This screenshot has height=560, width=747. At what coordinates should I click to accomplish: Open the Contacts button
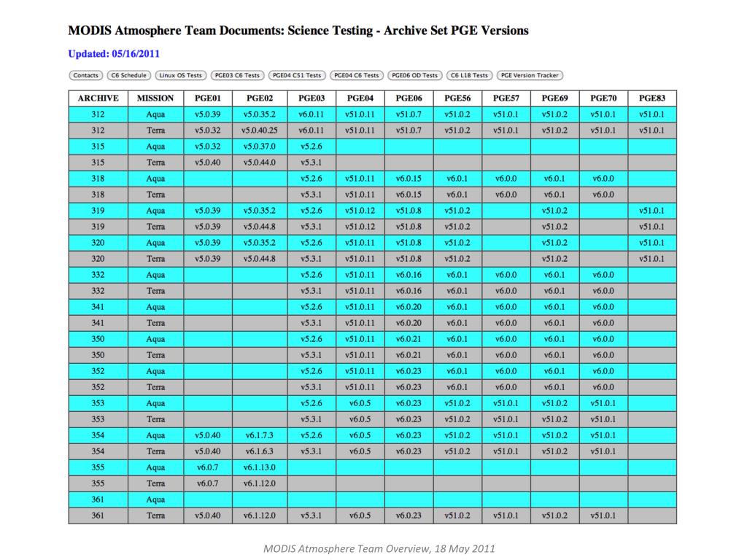pyautogui.click(x=86, y=75)
